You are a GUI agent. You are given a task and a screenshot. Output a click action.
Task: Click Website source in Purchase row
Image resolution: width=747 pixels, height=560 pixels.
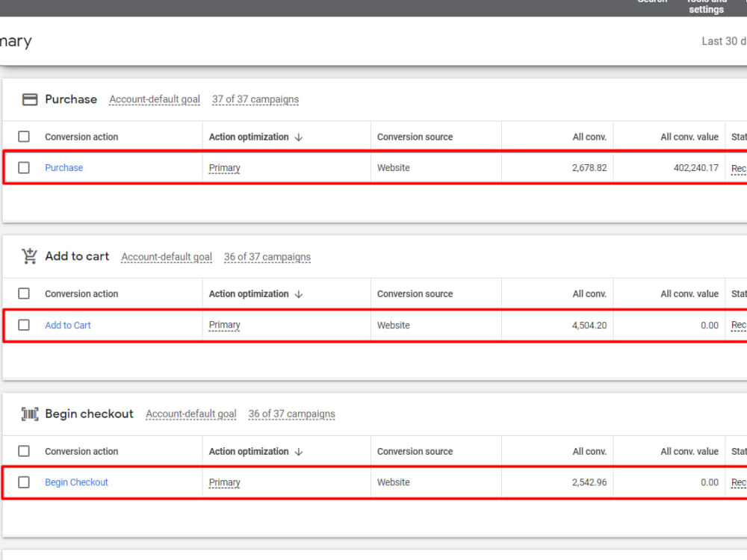pos(394,167)
